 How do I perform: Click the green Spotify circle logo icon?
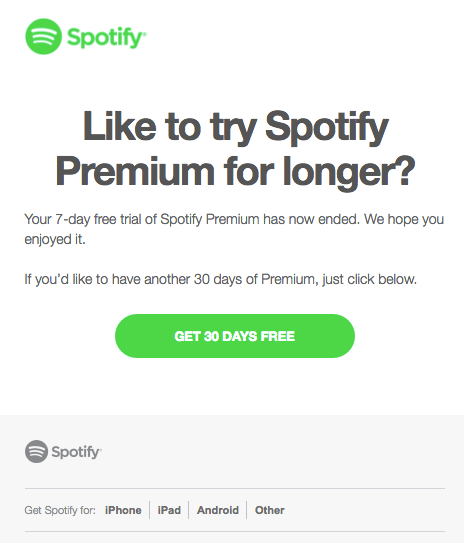44,36
